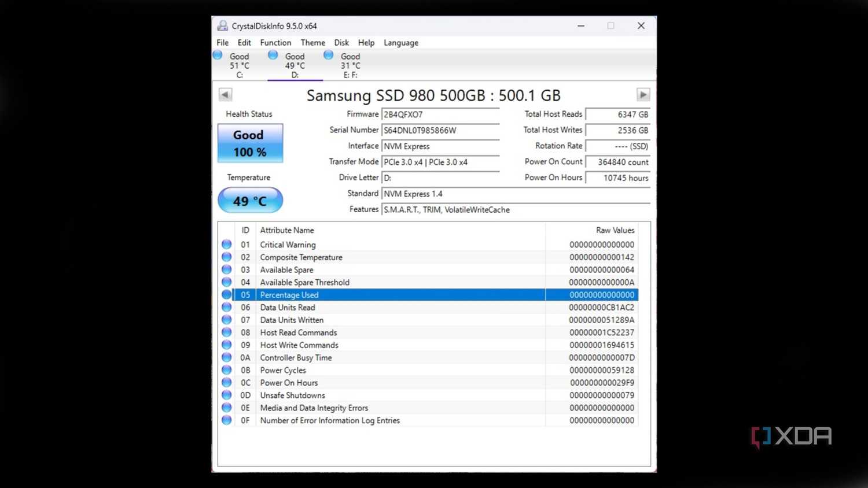Click the Raw Values column header
Image resolution: width=868 pixels, height=488 pixels.
[x=591, y=230]
